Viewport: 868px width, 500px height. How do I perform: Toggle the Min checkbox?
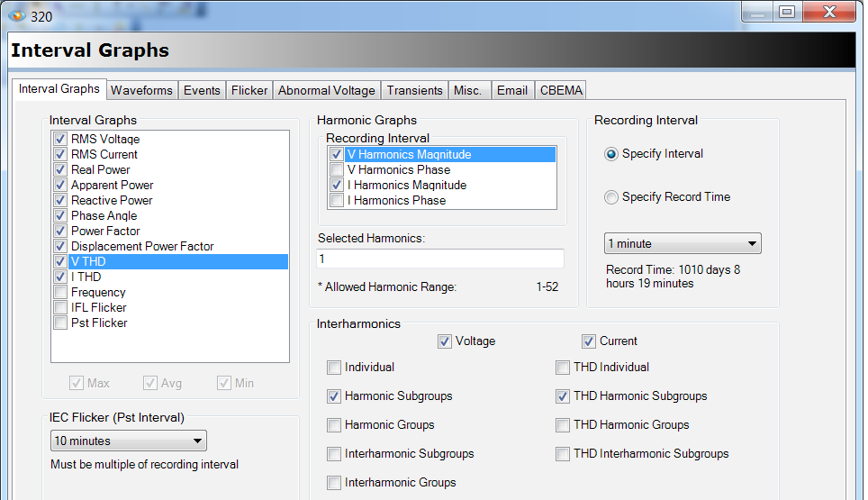click(223, 383)
